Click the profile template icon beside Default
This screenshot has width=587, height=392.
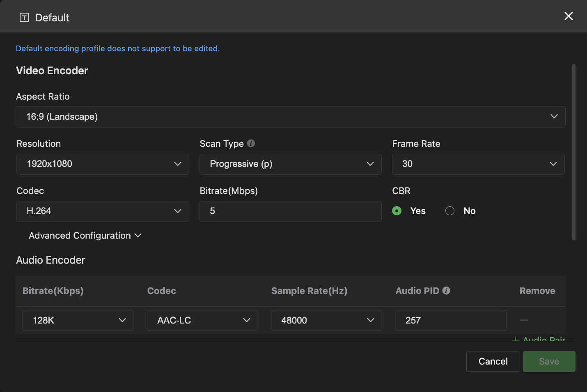point(24,17)
